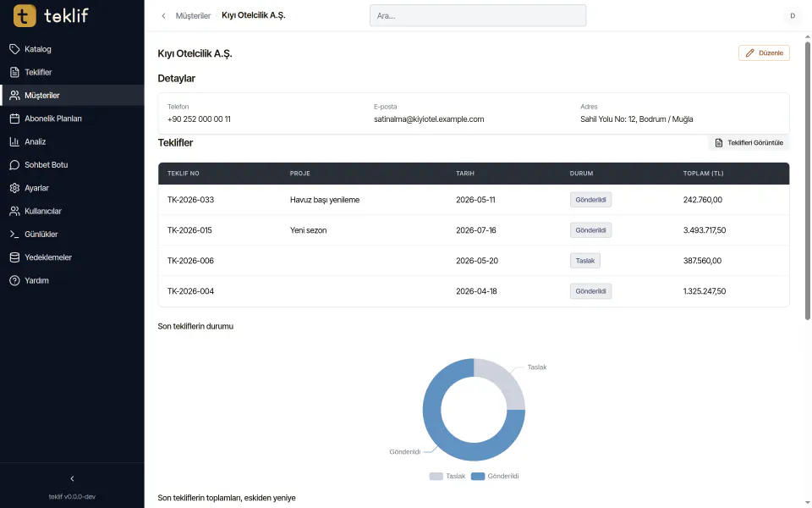Click the Ayarlar gear icon
This screenshot has width=812, height=508.
tap(14, 188)
